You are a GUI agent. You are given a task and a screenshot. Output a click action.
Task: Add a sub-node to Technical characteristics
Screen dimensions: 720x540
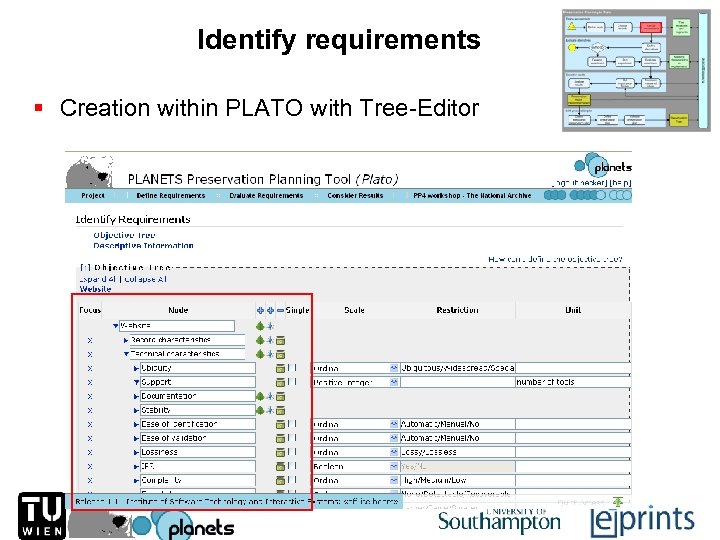tap(270, 354)
